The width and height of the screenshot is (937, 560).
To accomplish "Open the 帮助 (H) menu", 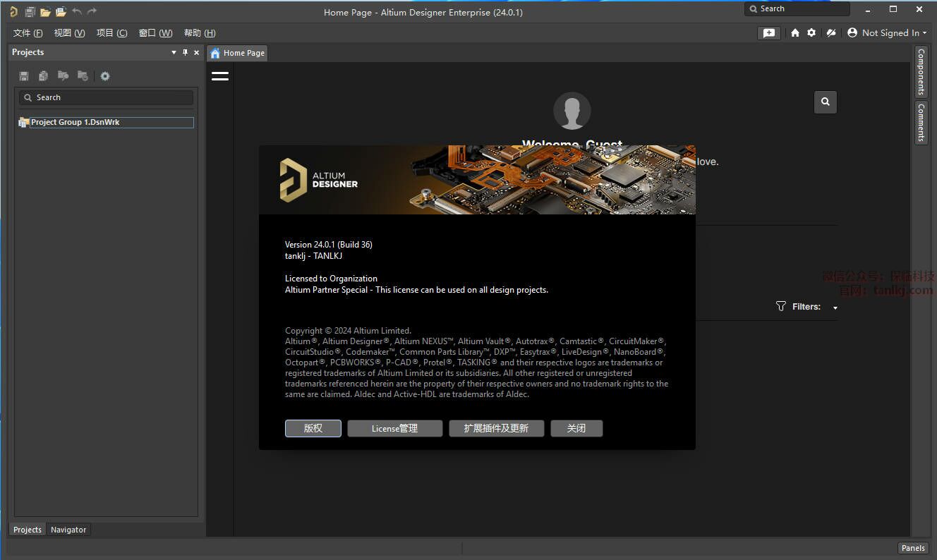I will tap(200, 33).
